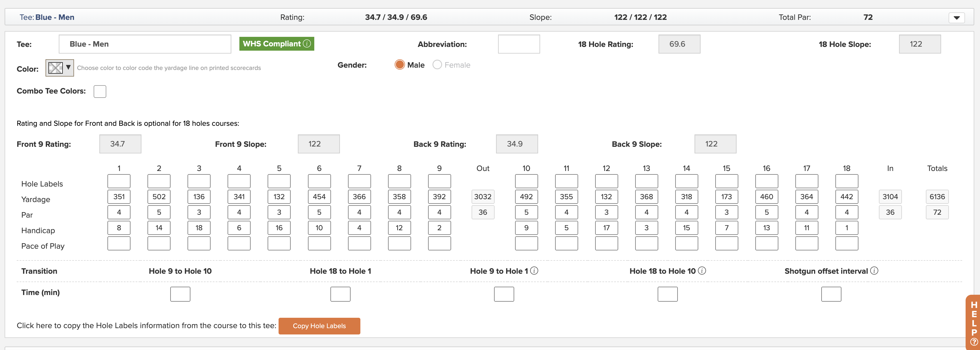
Task: Click Hole 4 Pace of Play field
Action: (239, 244)
